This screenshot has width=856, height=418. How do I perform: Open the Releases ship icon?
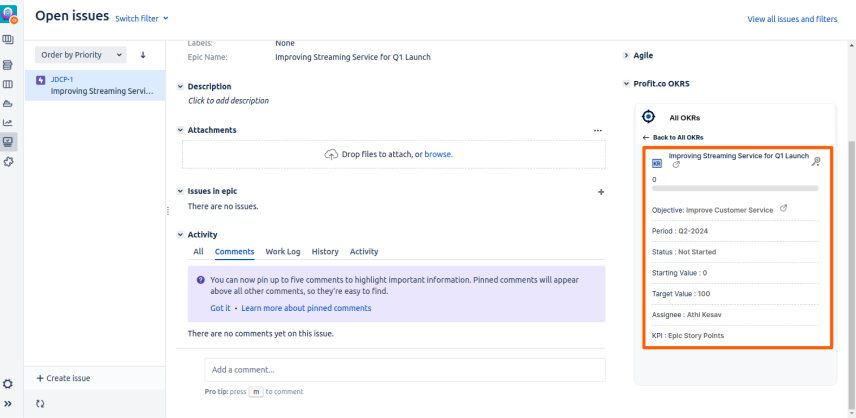pyautogui.click(x=8, y=104)
